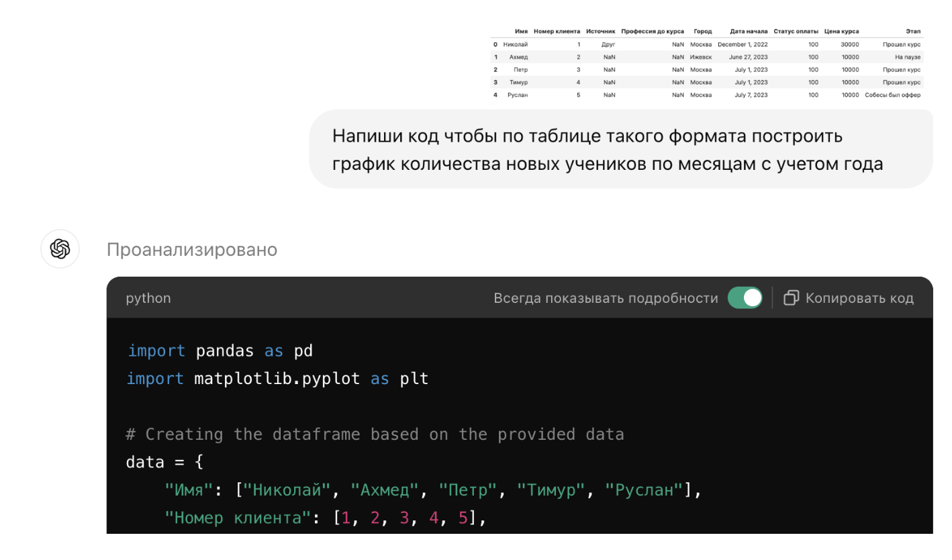Open the attached table image thumbnail

pos(707,62)
